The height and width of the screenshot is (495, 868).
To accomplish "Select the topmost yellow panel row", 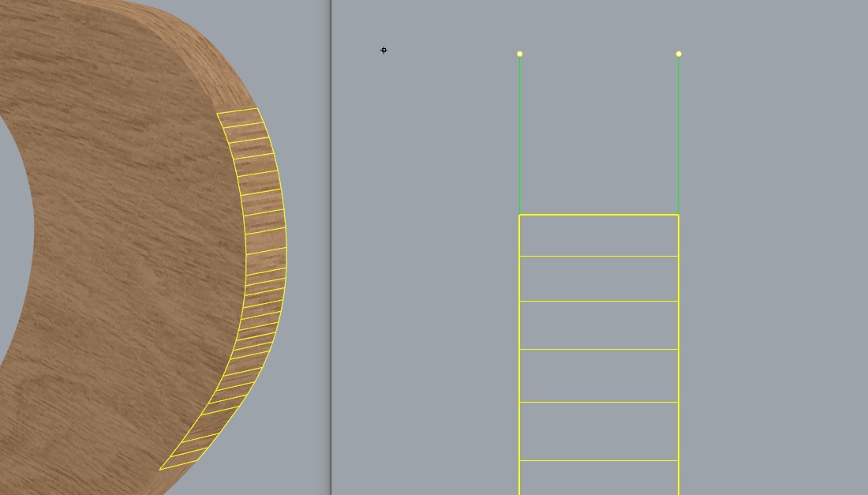I will pyautogui.click(x=598, y=234).
